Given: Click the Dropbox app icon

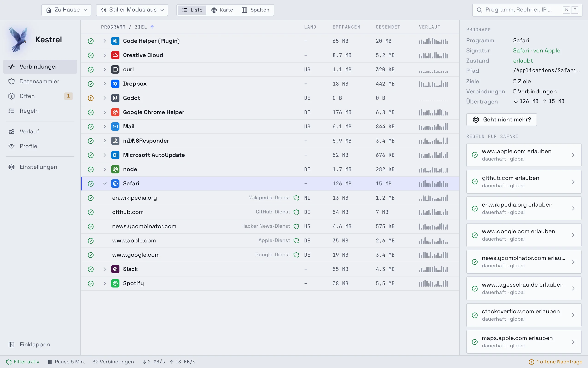Looking at the screenshot, I should [115, 84].
